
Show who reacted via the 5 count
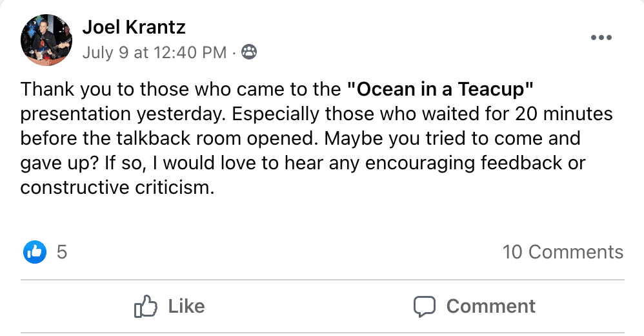[x=62, y=251]
